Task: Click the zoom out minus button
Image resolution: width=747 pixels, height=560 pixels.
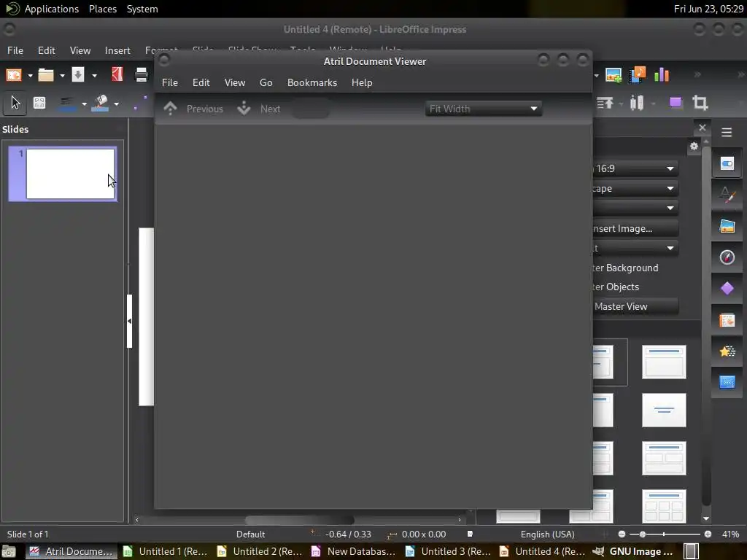Action: tap(622, 534)
